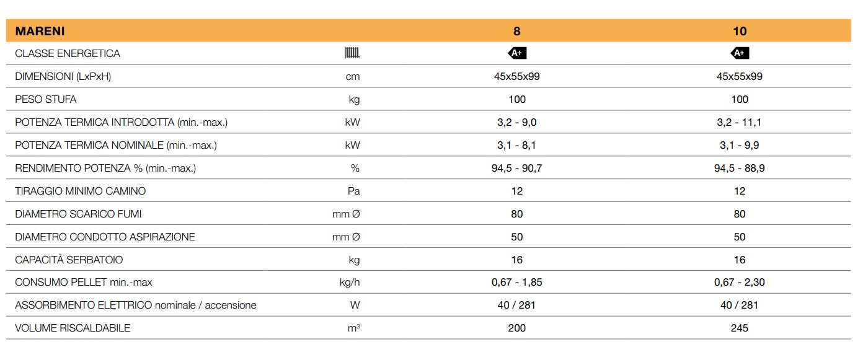Click the DIAMETRO CONDOTTO ASPIRAZIONE label

point(105,237)
